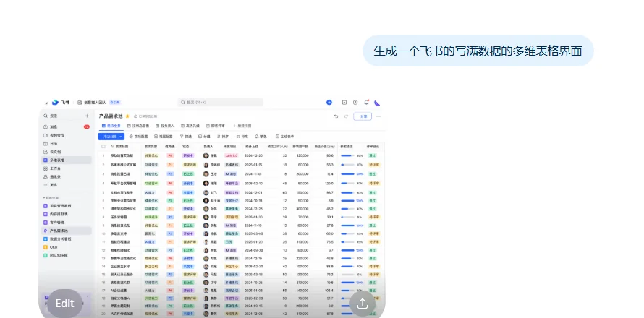This screenshot has width=644, height=318.
Task: Open 团队知识库 in 我的空间
Action: 67,255
